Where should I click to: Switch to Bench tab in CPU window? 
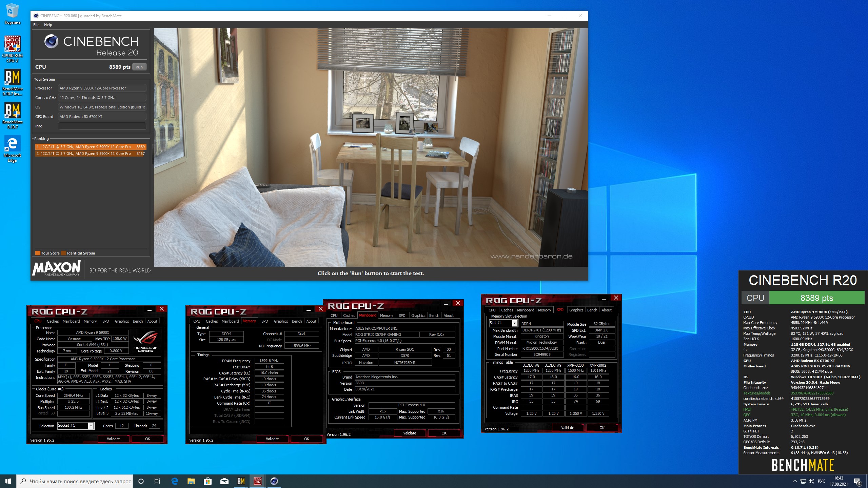coord(138,321)
